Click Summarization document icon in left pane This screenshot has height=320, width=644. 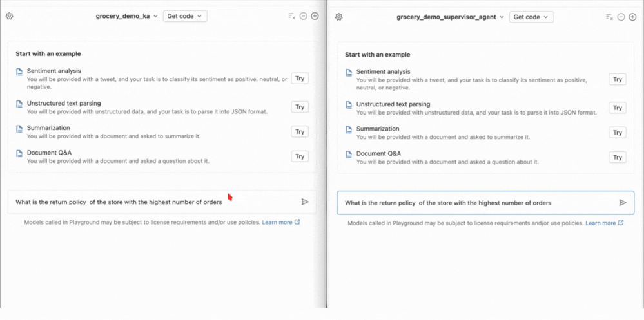pyautogui.click(x=19, y=129)
